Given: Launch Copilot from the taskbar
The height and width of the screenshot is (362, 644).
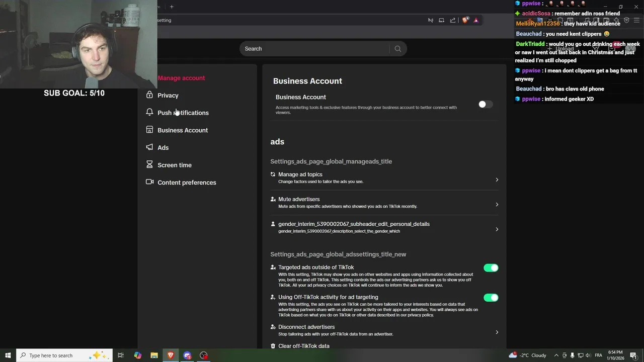Looking at the screenshot, I should click(137, 355).
